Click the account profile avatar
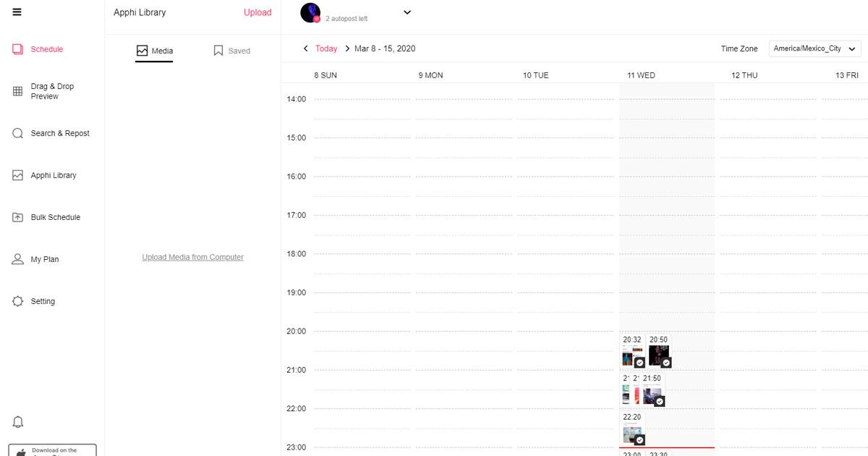The width and height of the screenshot is (868, 456). (x=310, y=13)
